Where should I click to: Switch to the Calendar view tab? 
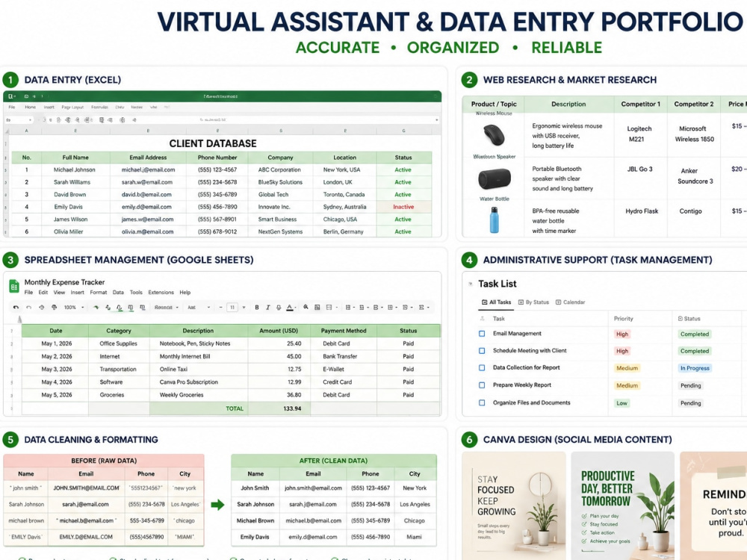(x=570, y=302)
